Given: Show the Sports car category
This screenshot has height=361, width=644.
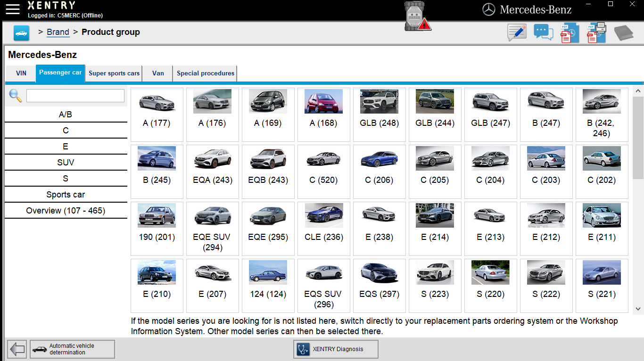Looking at the screenshot, I should (x=66, y=195).
